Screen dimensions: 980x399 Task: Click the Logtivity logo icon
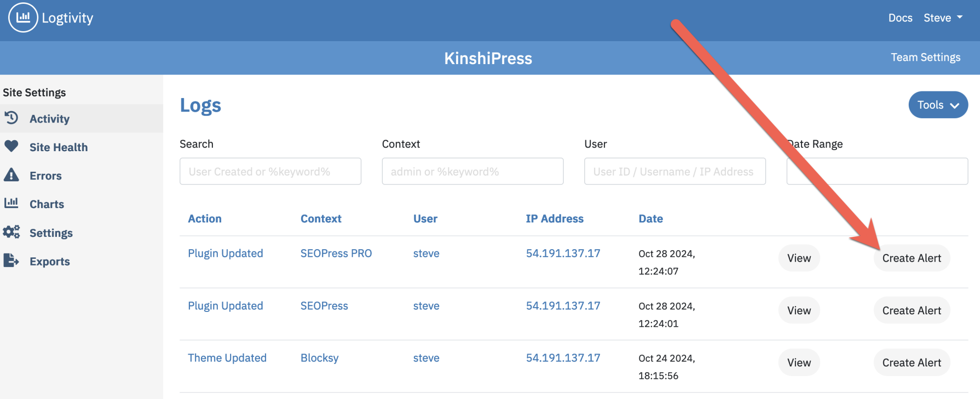(x=23, y=18)
